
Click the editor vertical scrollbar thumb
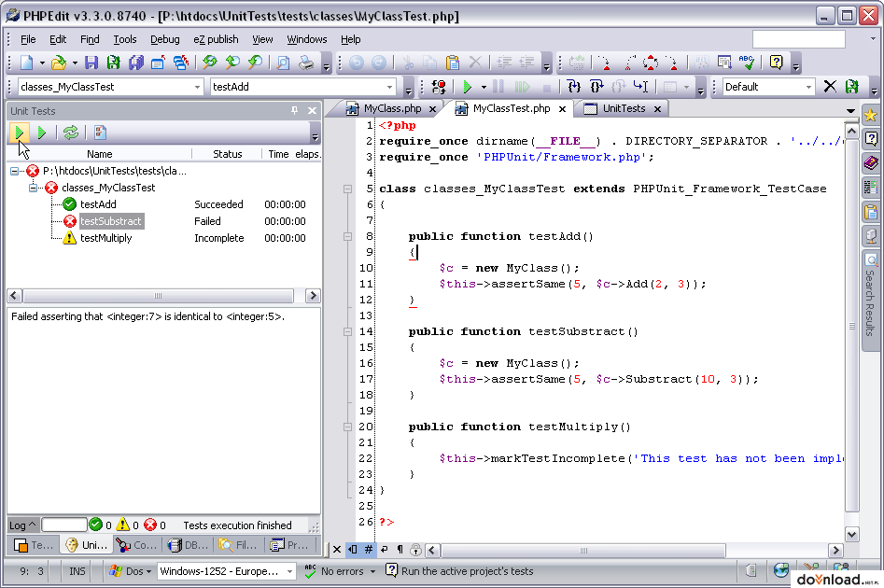tap(852, 327)
